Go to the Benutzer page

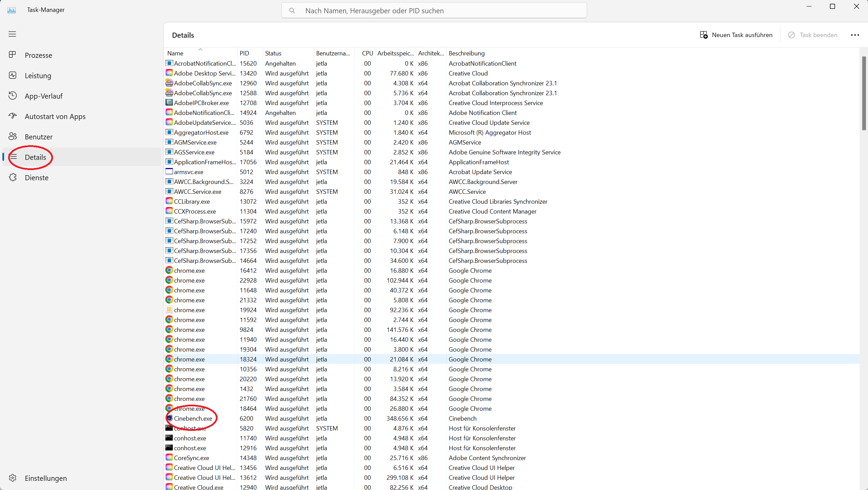(82, 137)
